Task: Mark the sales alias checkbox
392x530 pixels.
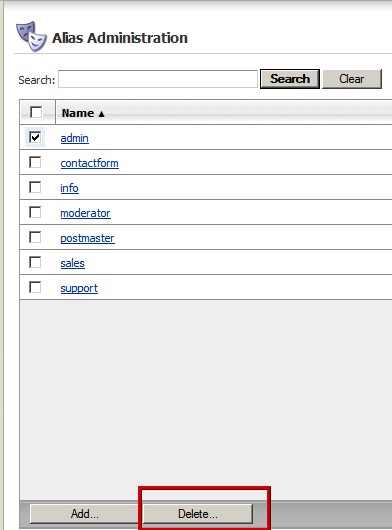Action: (35, 262)
